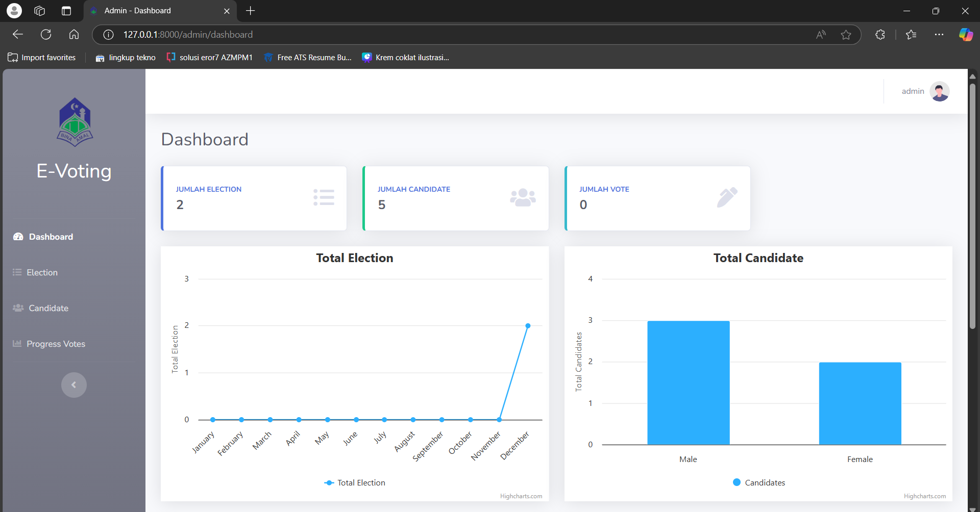Toggle Total Election series in chart legend

[355, 482]
